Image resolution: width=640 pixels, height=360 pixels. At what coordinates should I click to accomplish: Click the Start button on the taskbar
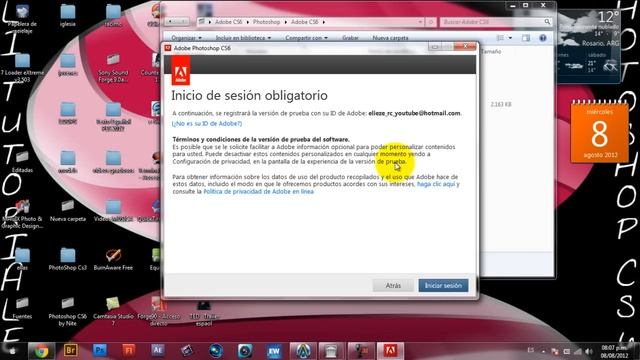[13, 351]
